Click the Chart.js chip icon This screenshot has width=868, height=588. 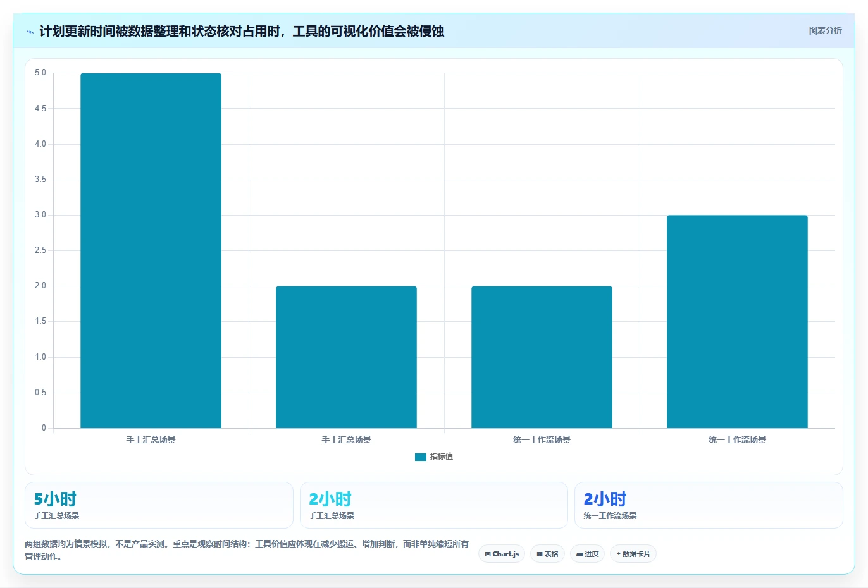click(x=488, y=554)
